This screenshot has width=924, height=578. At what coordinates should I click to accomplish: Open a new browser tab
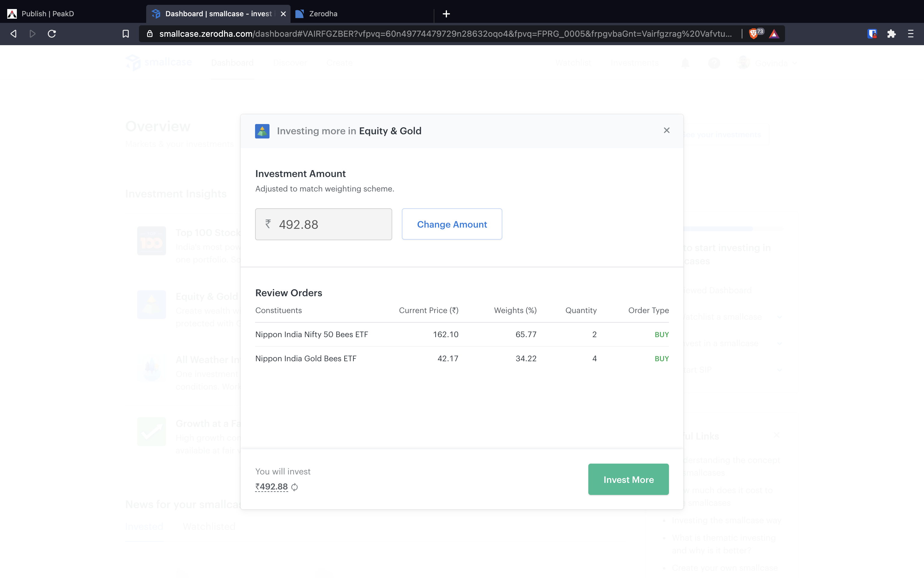pyautogui.click(x=446, y=14)
